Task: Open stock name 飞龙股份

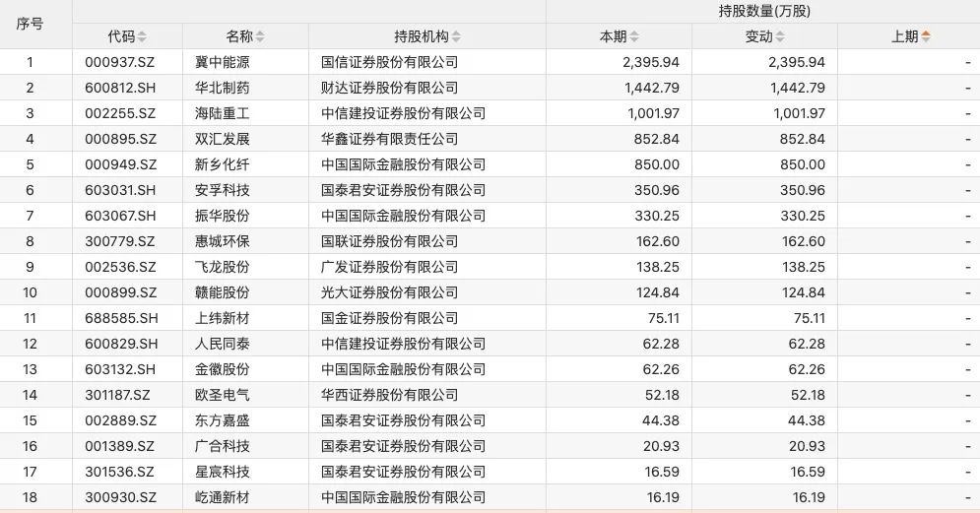Action: click(x=222, y=268)
